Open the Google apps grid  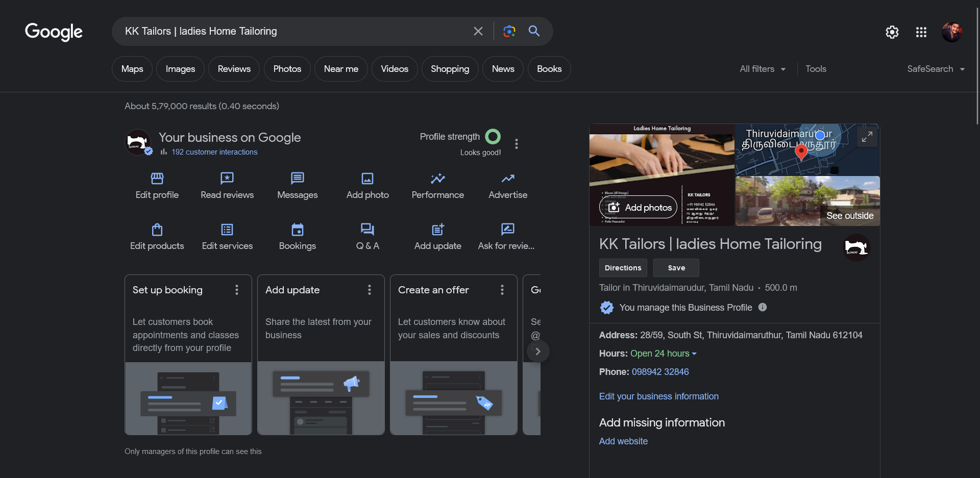tap(921, 32)
